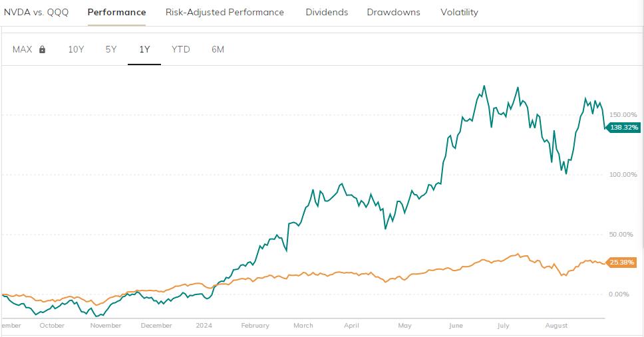Viewport: 644px width, 337px height.
Task: Open the NVDA vs. QQQ tab
Action: (x=36, y=12)
